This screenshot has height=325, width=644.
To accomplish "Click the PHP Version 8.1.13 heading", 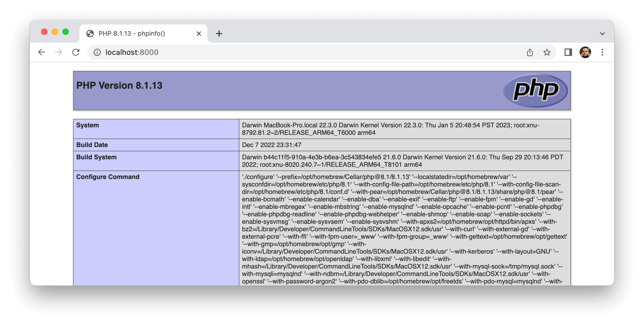I will click(119, 86).
